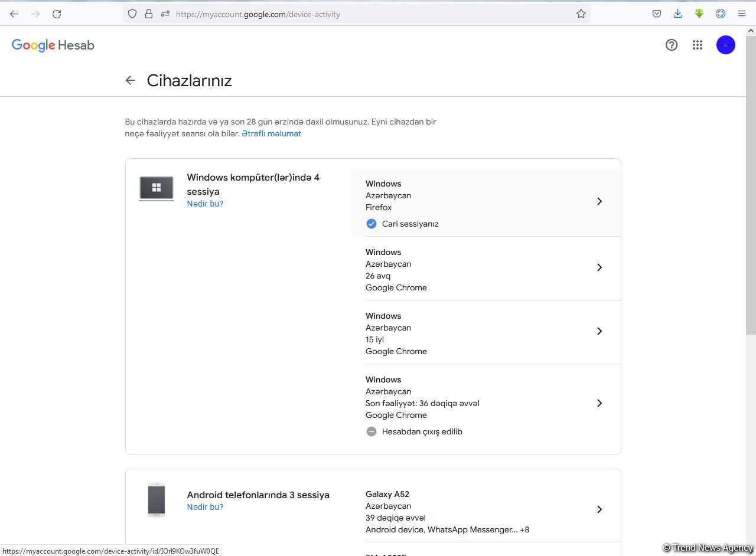Screen dimensions: 756x556
Task: Click the Google Hesab logo
Action: (53, 45)
